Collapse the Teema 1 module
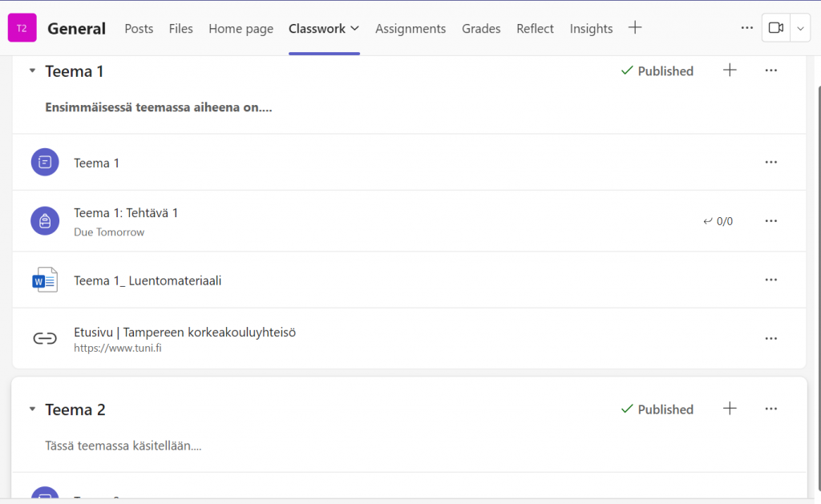821x504 pixels. pos(32,71)
